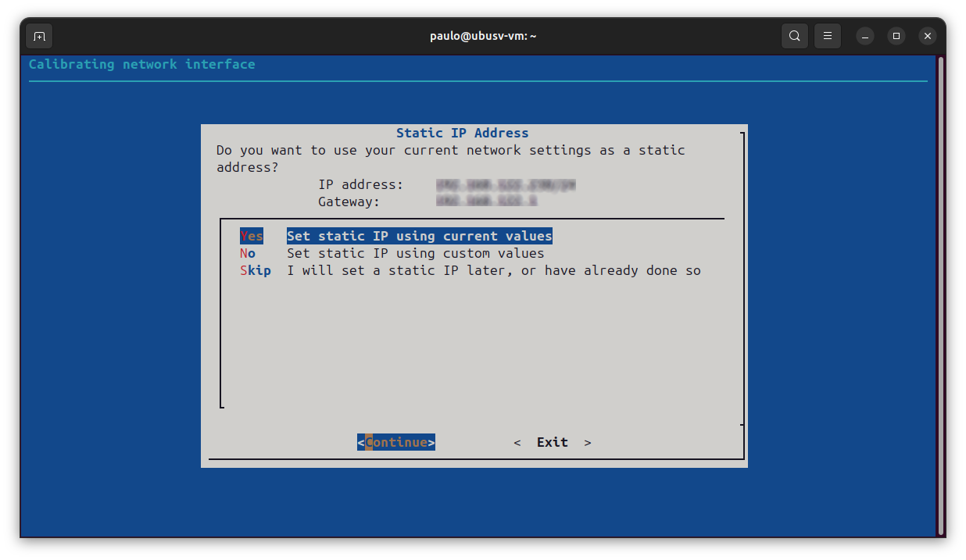Image resolution: width=966 pixels, height=560 pixels.
Task: Click the 'Set static IP using custom values' entry
Action: coord(415,252)
